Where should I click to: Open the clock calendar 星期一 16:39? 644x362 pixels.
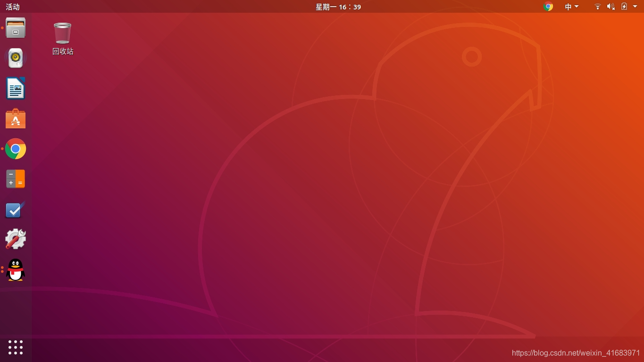(338, 7)
